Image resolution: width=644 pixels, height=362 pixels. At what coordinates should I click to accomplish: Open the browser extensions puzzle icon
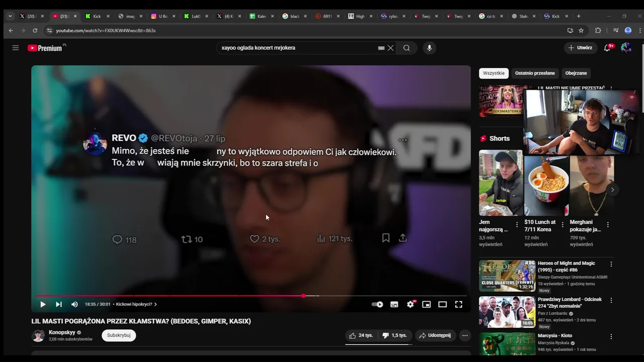pyautogui.click(x=598, y=30)
